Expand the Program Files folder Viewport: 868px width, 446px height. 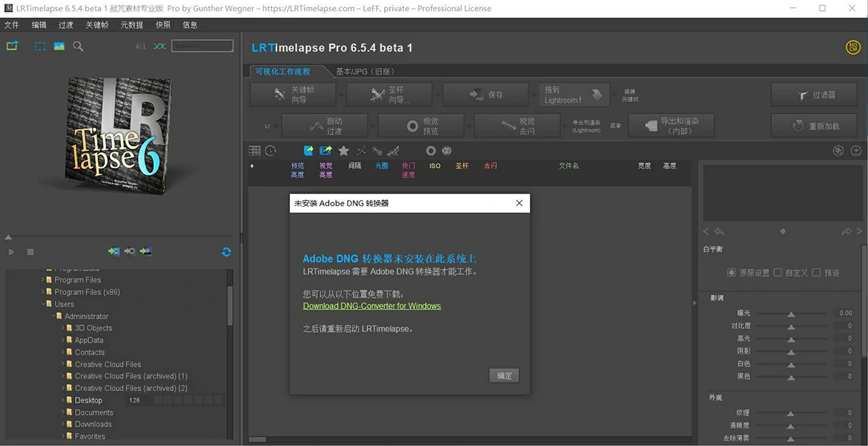pyautogui.click(x=43, y=280)
